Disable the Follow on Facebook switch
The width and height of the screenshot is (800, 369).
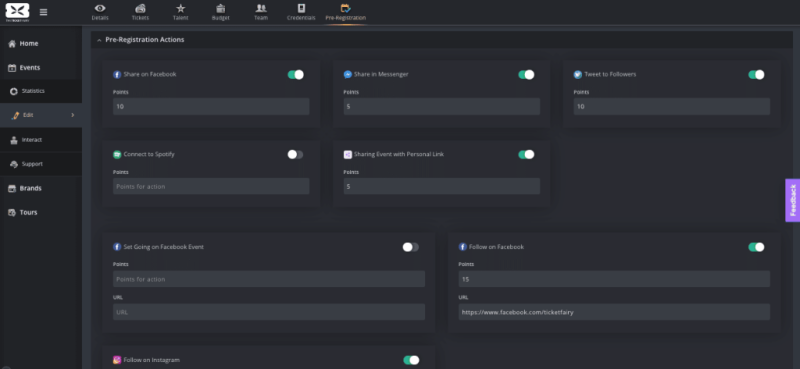click(x=756, y=247)
